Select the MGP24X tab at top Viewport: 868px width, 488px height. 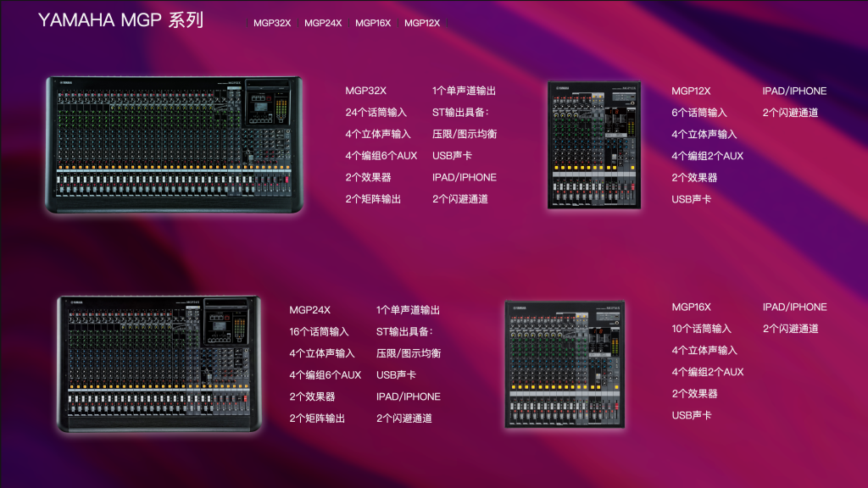point(321,23)
